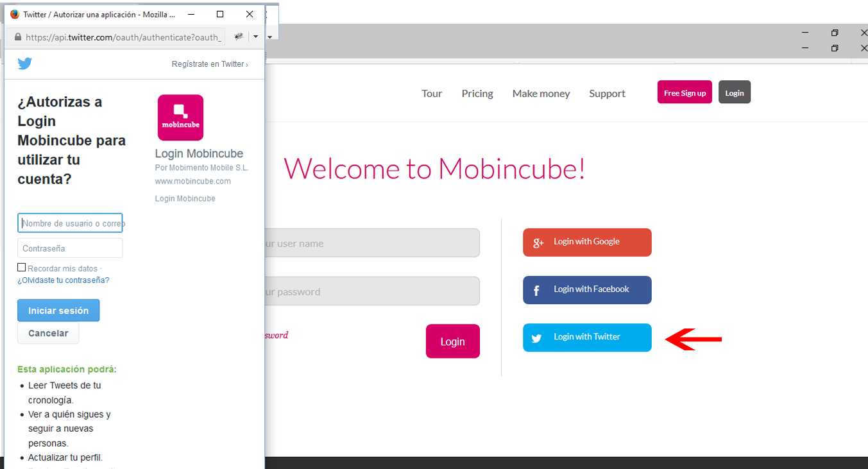Click the Iniciar sesión button
Screen dimensions: 868x469
58,311
